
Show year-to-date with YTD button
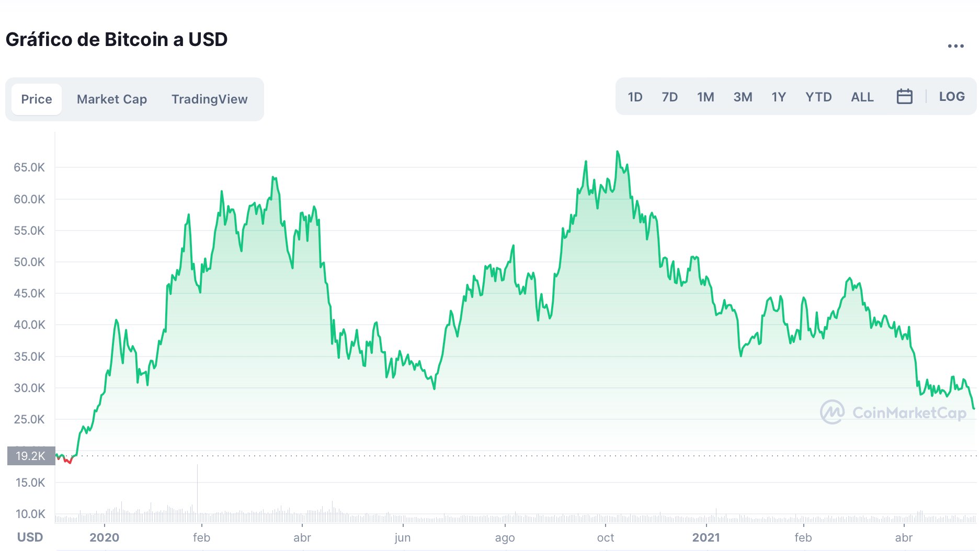tap(818, 97)
